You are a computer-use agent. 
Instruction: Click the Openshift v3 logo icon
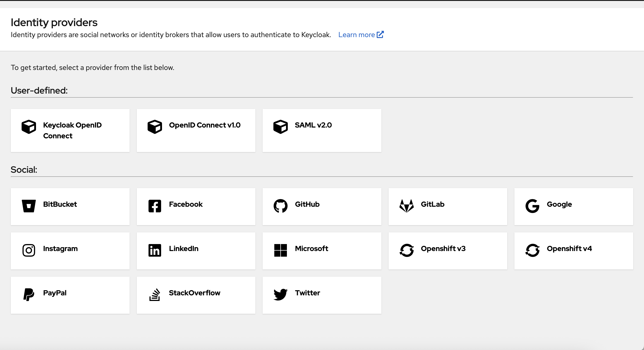[407, 250]
